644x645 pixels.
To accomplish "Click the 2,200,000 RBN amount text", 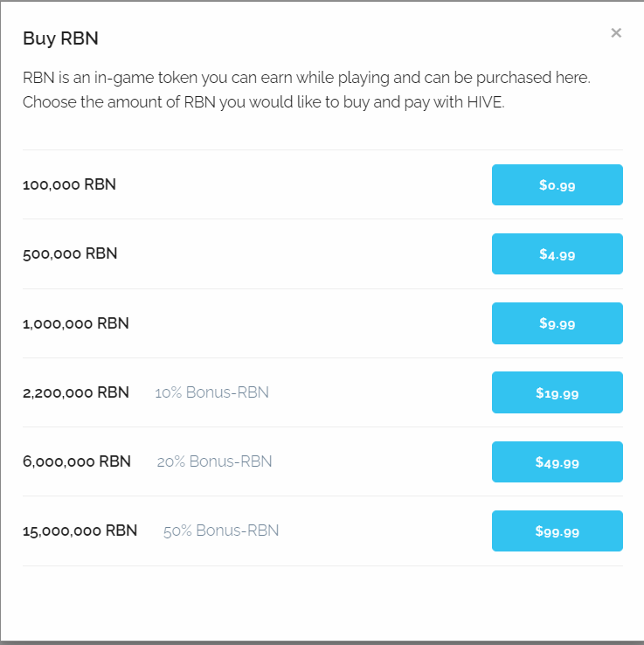I will (x=76, y=392).
